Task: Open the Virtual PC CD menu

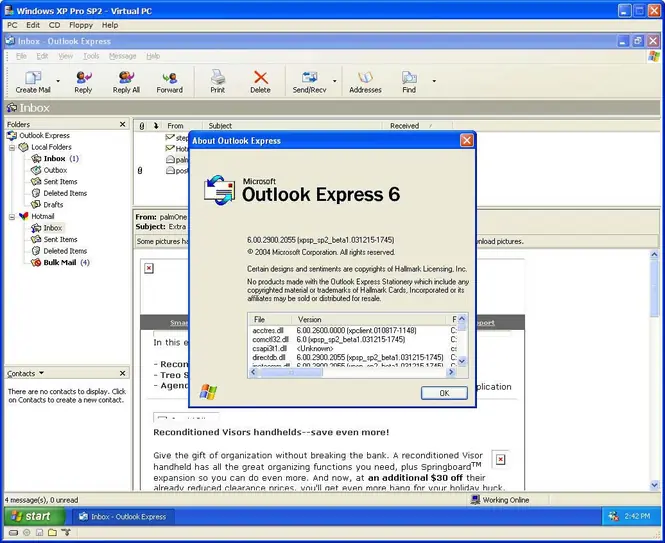Action: (x=54, y=25)
